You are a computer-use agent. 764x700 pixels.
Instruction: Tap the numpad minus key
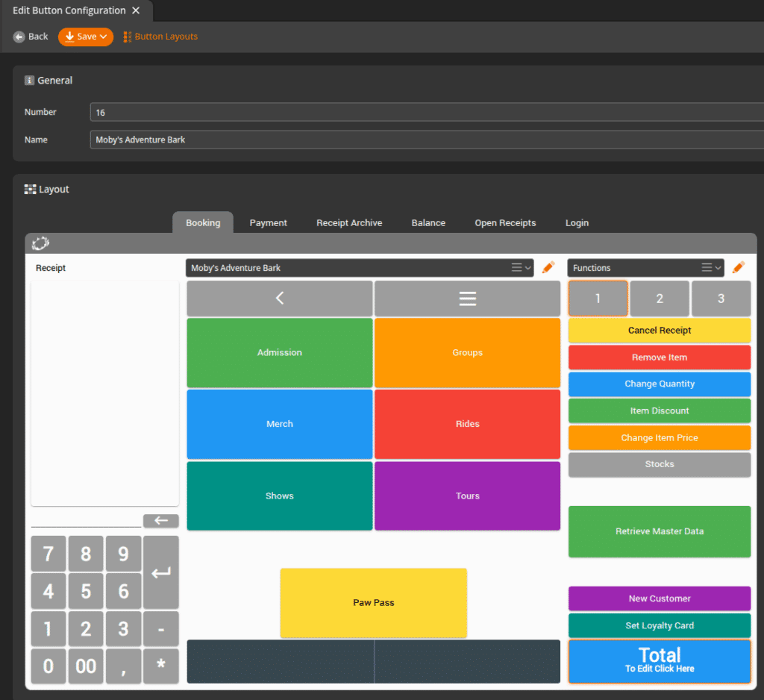[161, 629]
